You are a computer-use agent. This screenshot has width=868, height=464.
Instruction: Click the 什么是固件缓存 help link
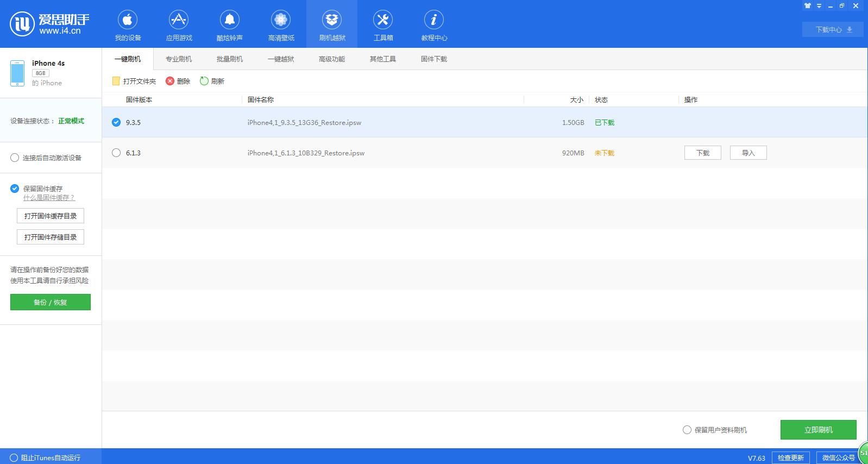pos(49,198)
